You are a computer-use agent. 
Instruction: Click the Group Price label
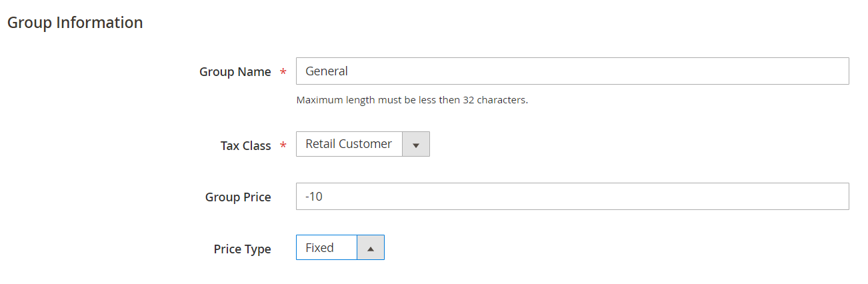coord(238,197)
